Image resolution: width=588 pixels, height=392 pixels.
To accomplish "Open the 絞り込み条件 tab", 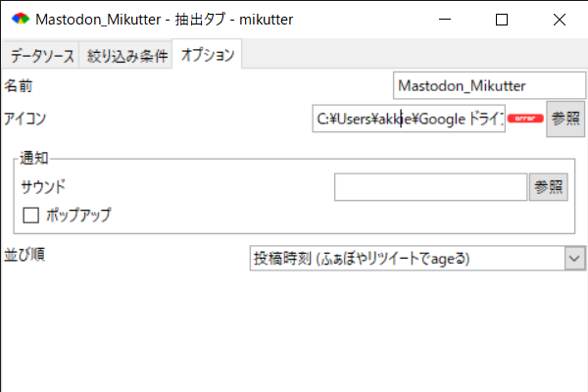I will tap(127, 56).
